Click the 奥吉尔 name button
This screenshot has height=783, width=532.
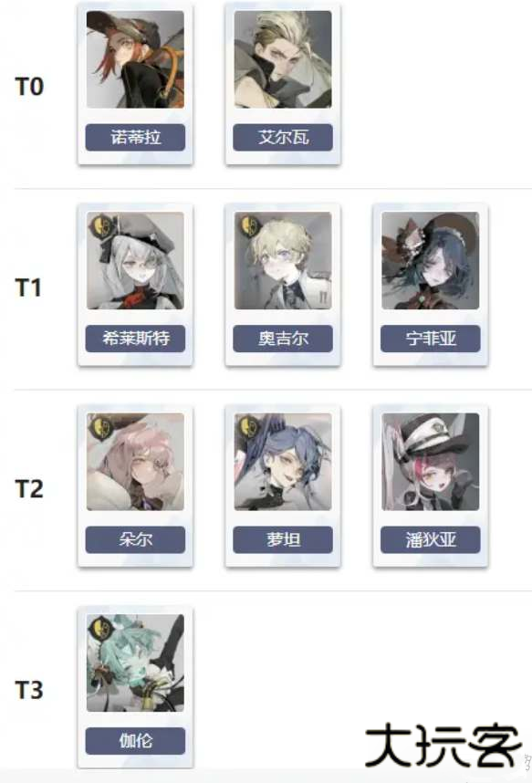[283, 339]
